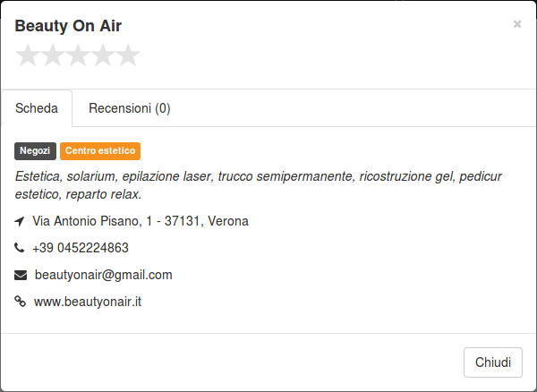Click the location arrow icon
537x392 pixels.
coord(20,221)
